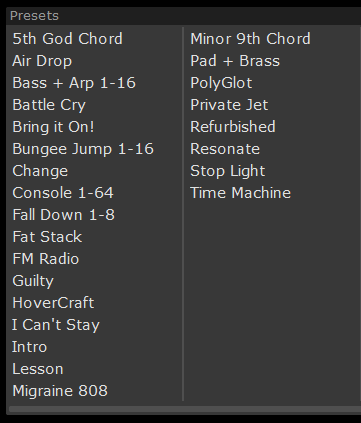Screen dimensions: 361x423
Task: Select the Pad + Brass preset
Action: click(235, 61)
